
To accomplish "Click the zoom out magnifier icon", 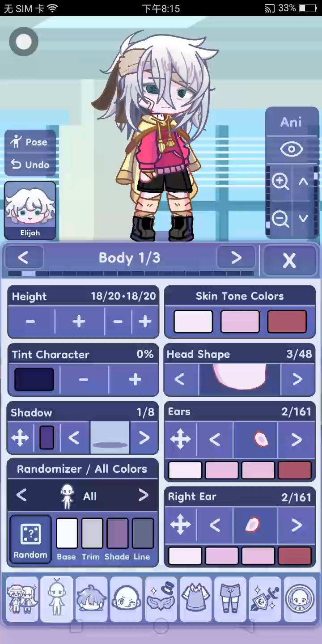I will point(280,219).
